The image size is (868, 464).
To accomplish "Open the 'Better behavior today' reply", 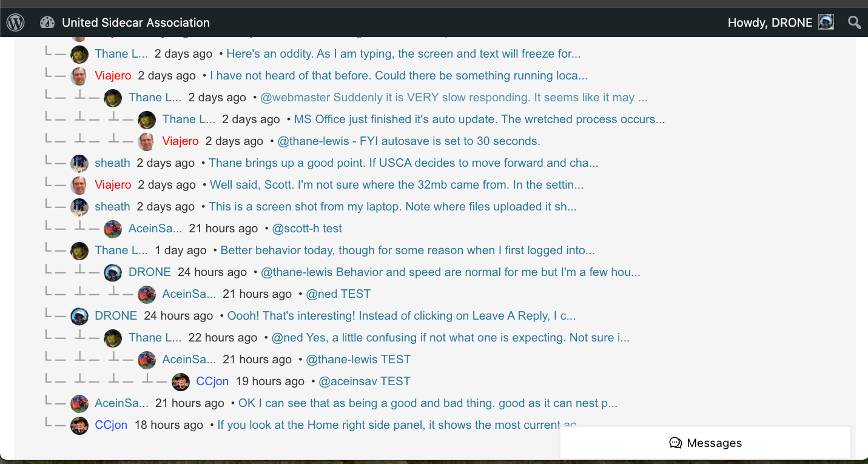I will (x=408, y=250).
